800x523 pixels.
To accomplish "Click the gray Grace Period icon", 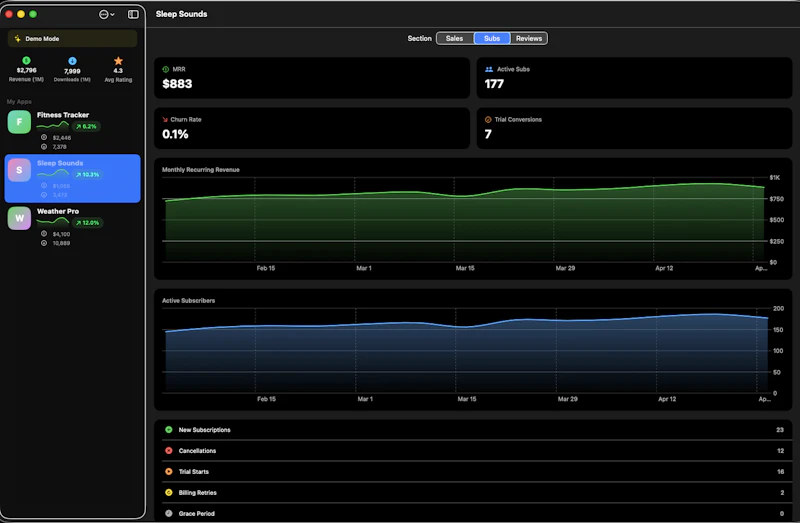I will (169, 513).
